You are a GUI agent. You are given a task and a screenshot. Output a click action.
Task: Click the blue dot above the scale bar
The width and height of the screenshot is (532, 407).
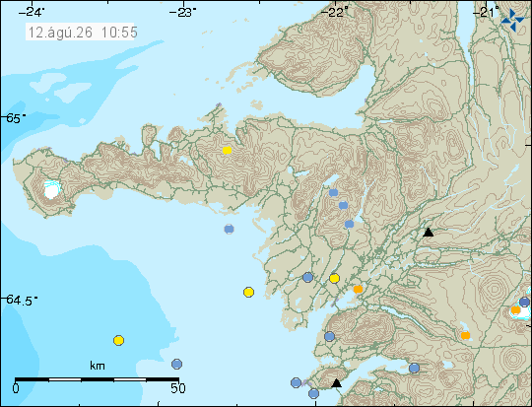tap(176, 365)
